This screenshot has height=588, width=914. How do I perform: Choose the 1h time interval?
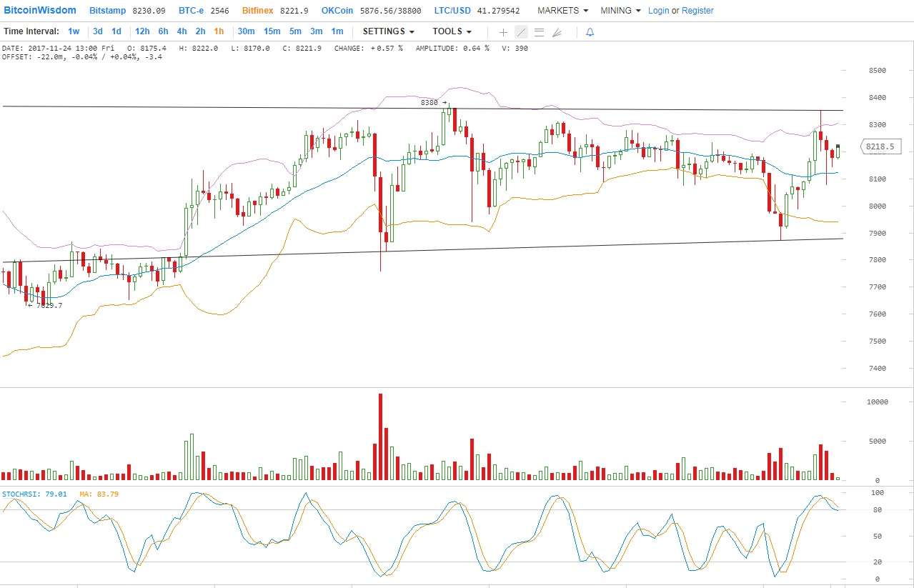219,31
